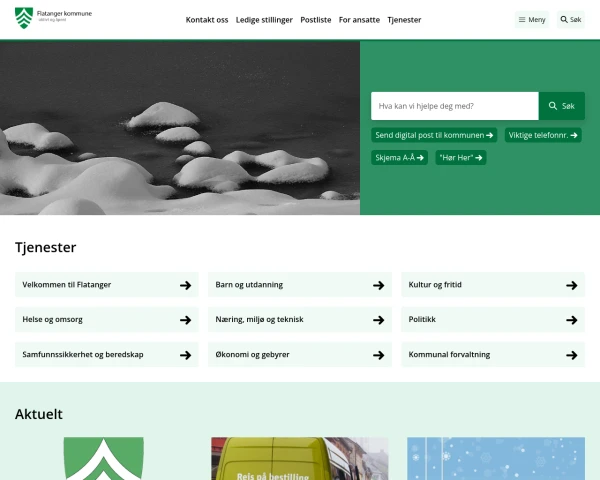
Task: Focus the 'Hva kan vi hjelpe deg med?' search field
Action: point(455,106)
